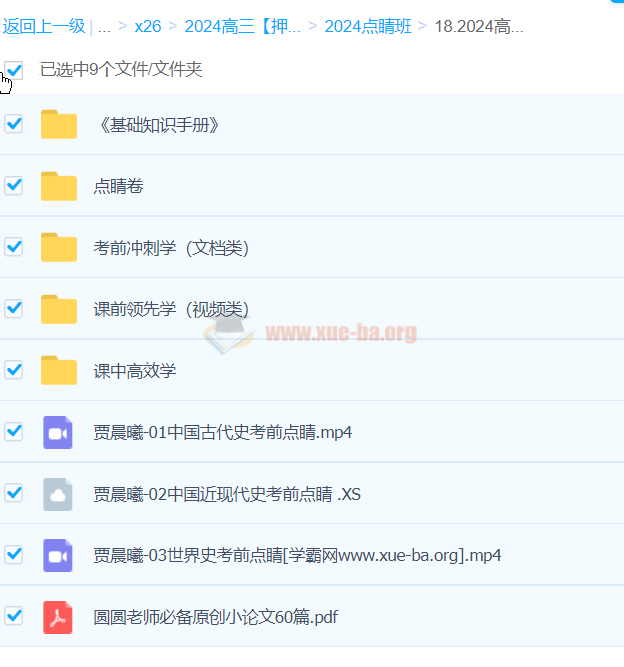Open the 课中高效学 folder name

coord(135,371)
